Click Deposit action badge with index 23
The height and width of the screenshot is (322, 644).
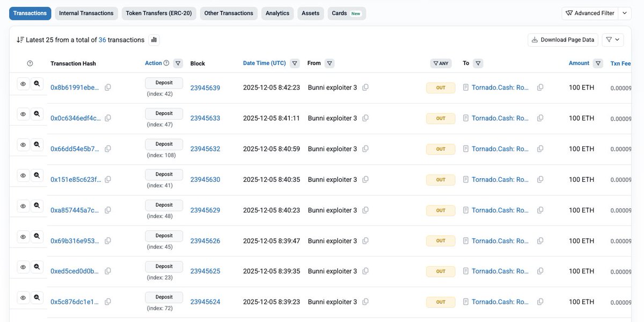coord(164,267)
